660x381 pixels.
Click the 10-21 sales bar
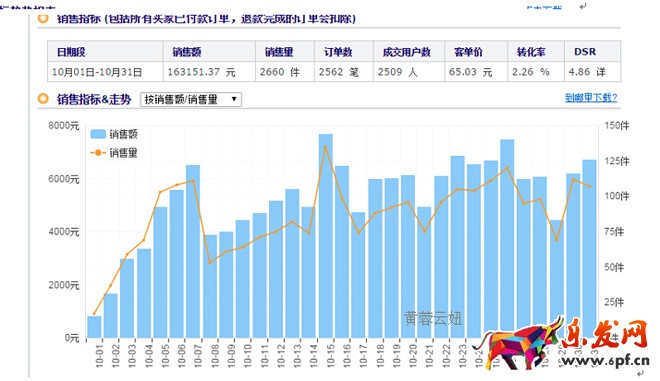coord(424,272)
